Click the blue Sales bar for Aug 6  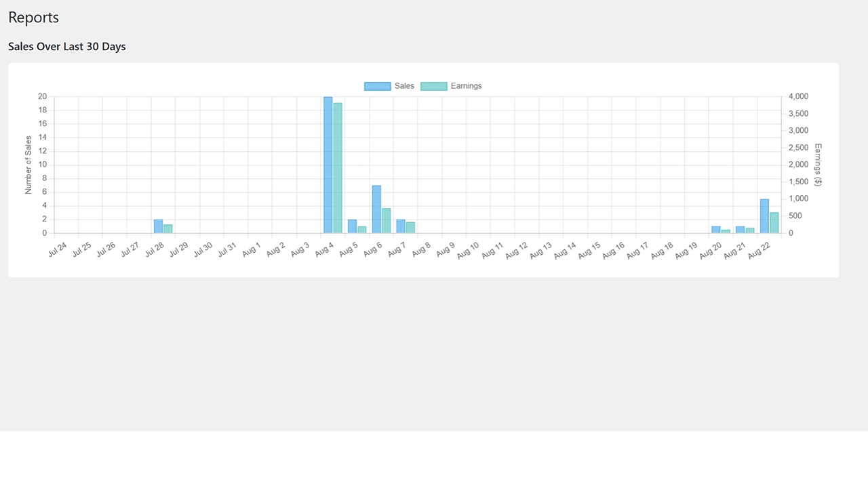[x=376, y=209]
